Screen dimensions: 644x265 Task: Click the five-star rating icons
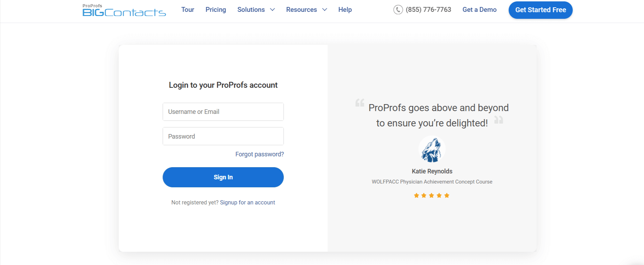point(432,195)
